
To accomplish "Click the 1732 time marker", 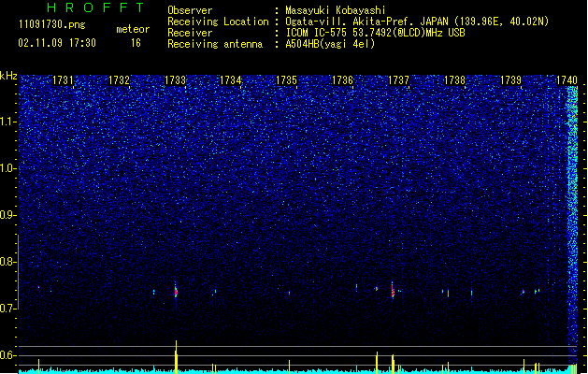I will click(119, 80).
